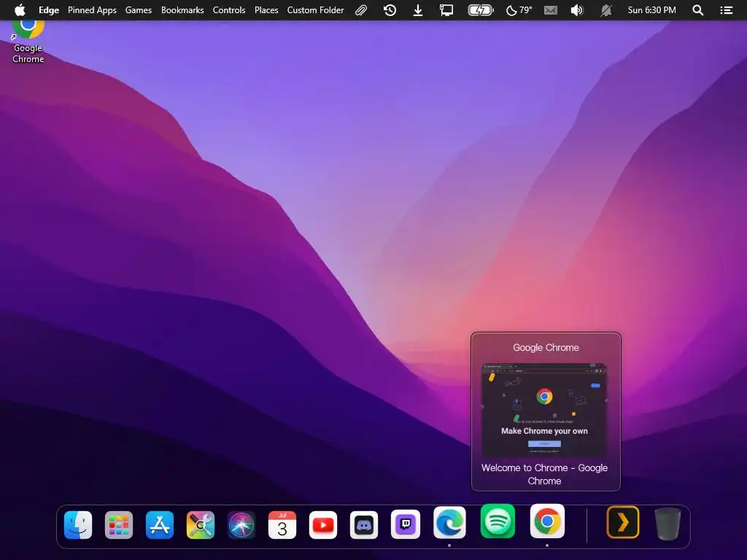Image resolution: width=747 pixels, height=560 pixels.
Task: Click 'Welcome to Chrome - Google Chrome' preview title
Action: tap(544, 474)
